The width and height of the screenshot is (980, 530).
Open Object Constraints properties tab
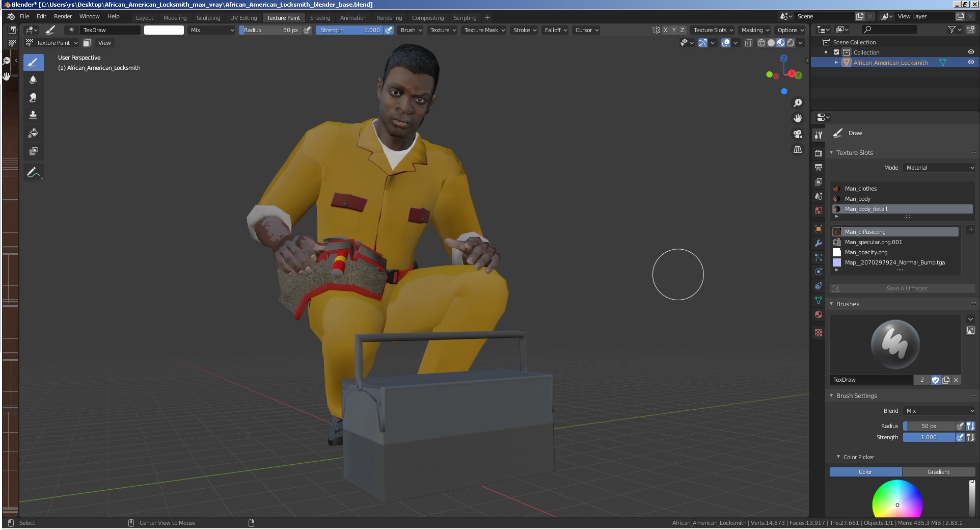tap(819, 286)
